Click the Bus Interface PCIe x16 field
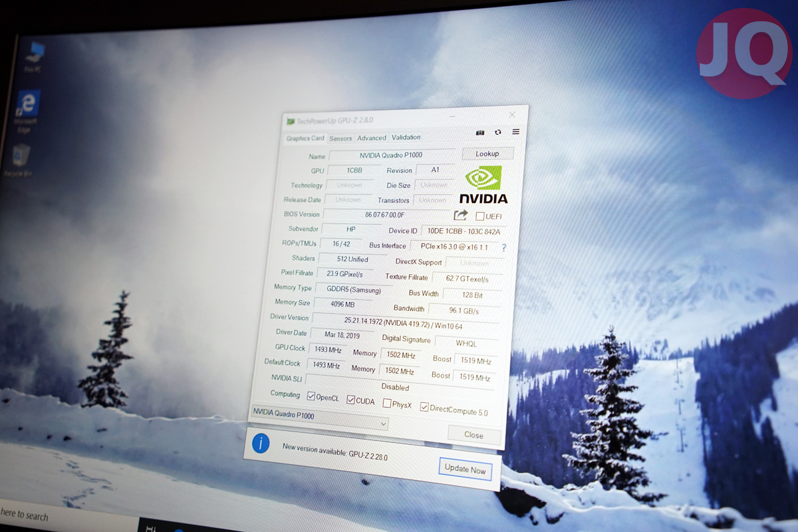Viewport: 798px width, 532px height. click(454, 247)
